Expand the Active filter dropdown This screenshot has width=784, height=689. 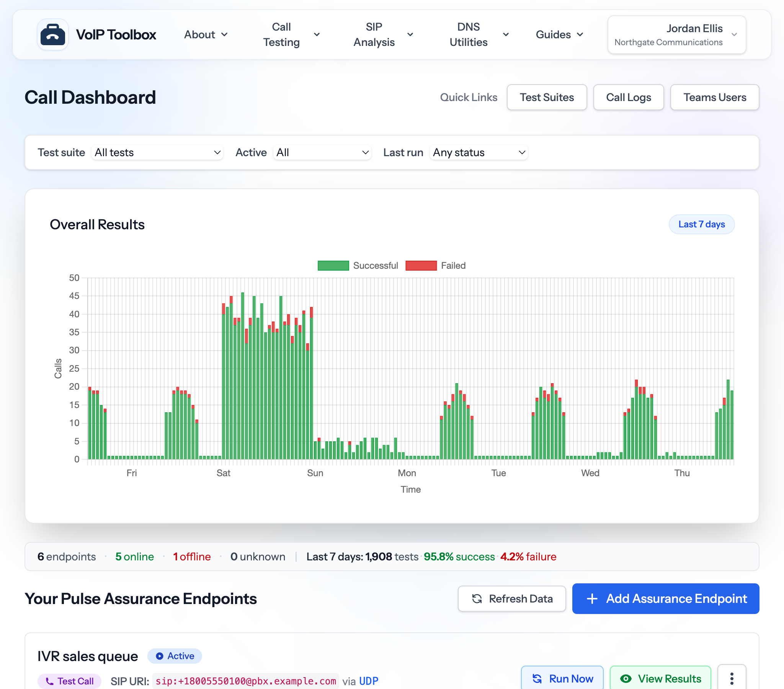click(x=322, y=153)
